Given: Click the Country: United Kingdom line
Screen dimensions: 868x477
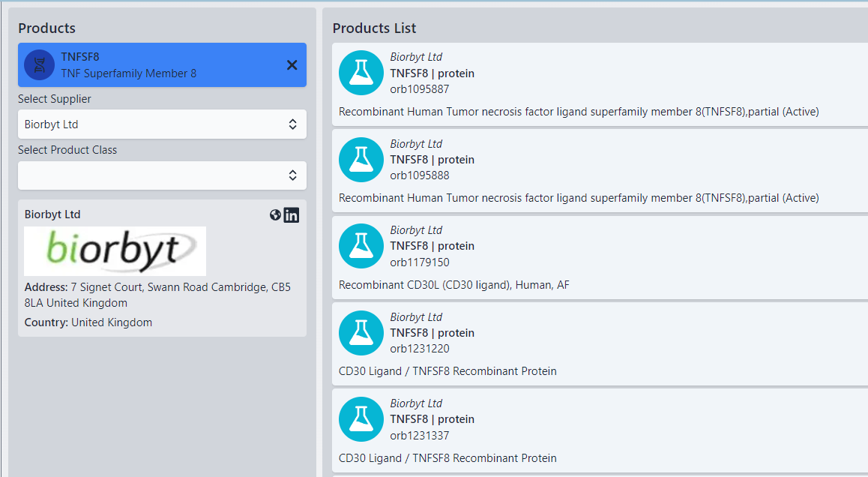Looking at the screenshot, I should click(x=88, y=322).
